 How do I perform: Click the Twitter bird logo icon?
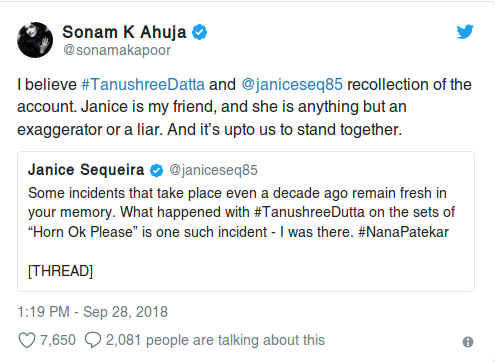tap(465, 32)
